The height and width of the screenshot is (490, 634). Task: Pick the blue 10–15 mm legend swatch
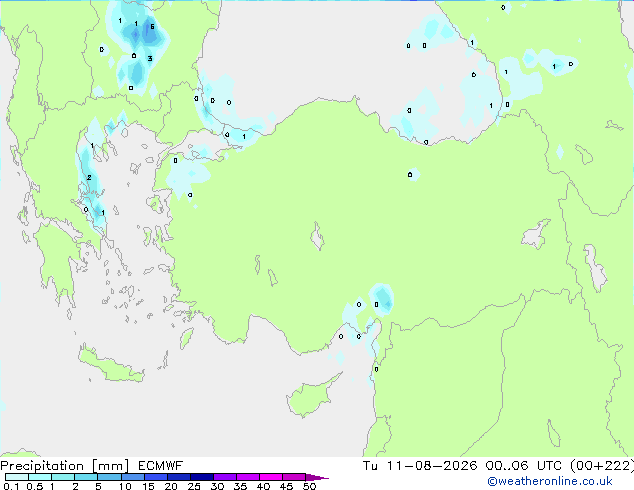[133, 477]
